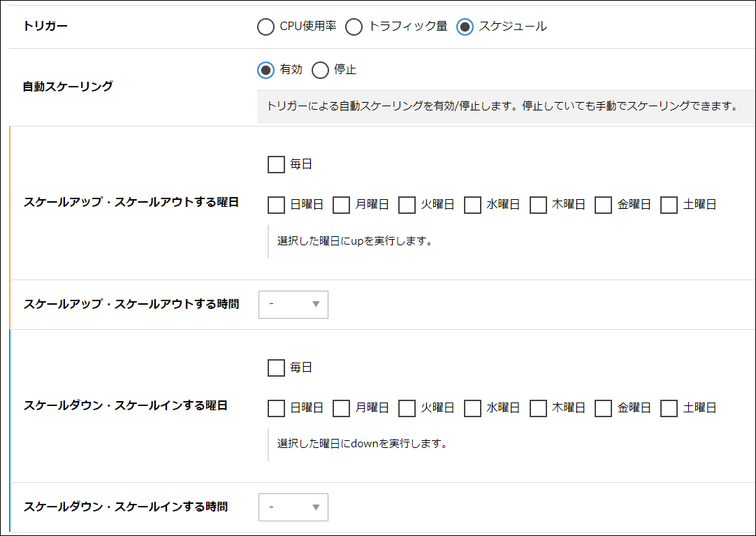Open the scale-up time dropdown
This screenshot has height=536, width=756.
pyautogui.click(x=293, y=305)
